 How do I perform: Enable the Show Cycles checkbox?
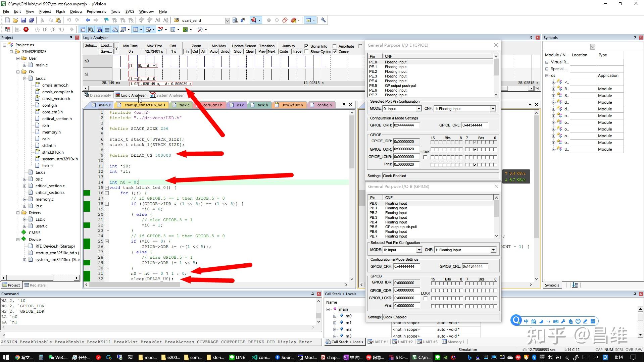coord(306,52)
